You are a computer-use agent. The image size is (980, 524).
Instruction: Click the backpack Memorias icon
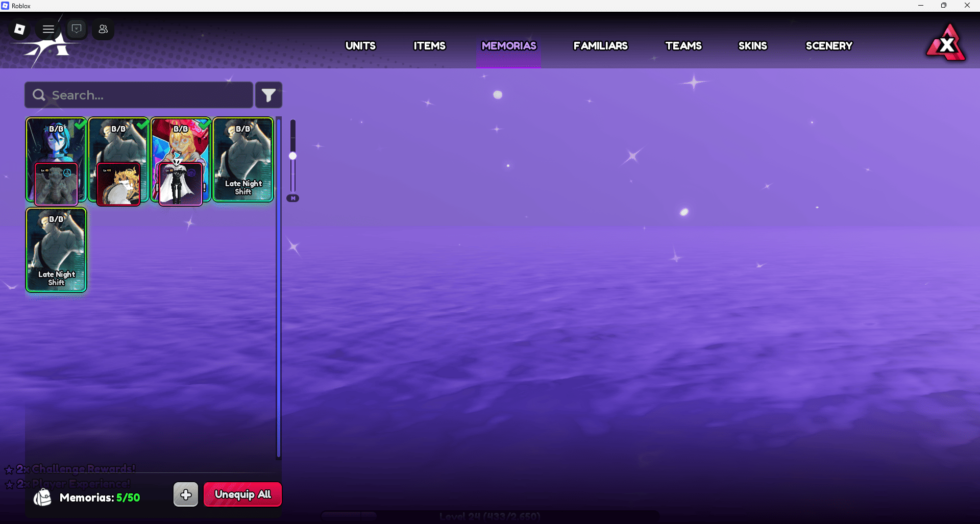tap(42, 497)
